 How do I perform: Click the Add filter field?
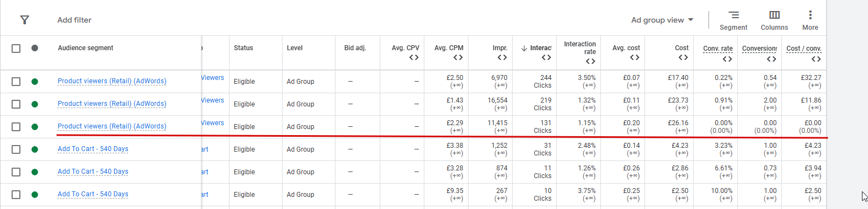click(x=74, y=20)
